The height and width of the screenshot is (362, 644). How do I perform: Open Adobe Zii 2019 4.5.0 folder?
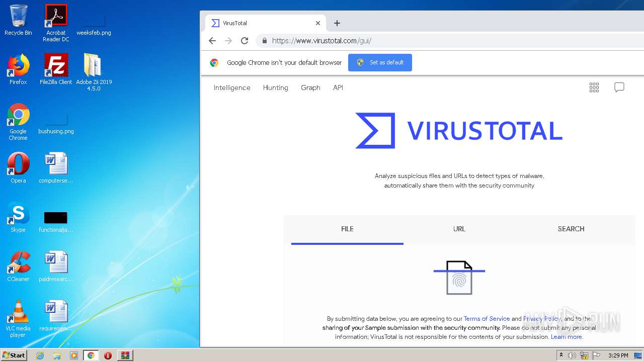pos(94,72)
